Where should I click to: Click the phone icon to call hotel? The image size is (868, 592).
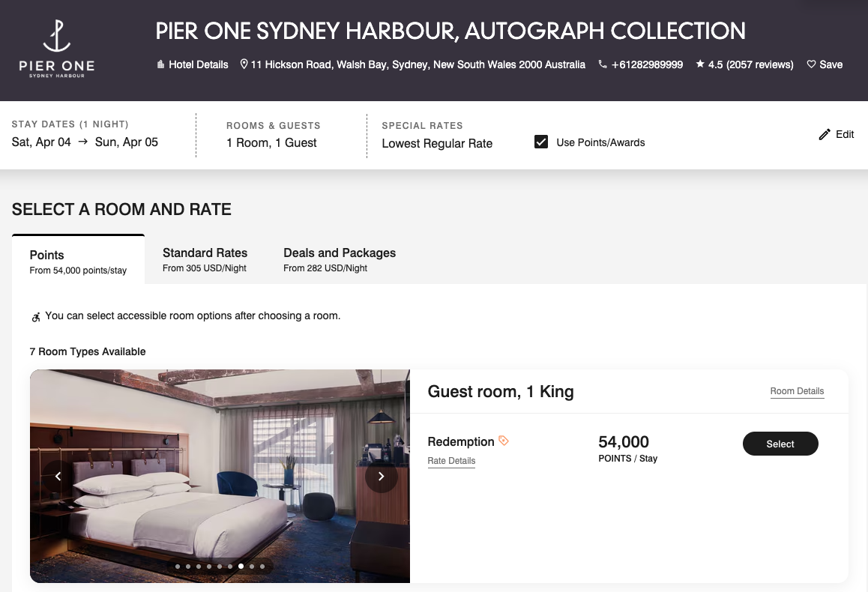click(602, 64)
